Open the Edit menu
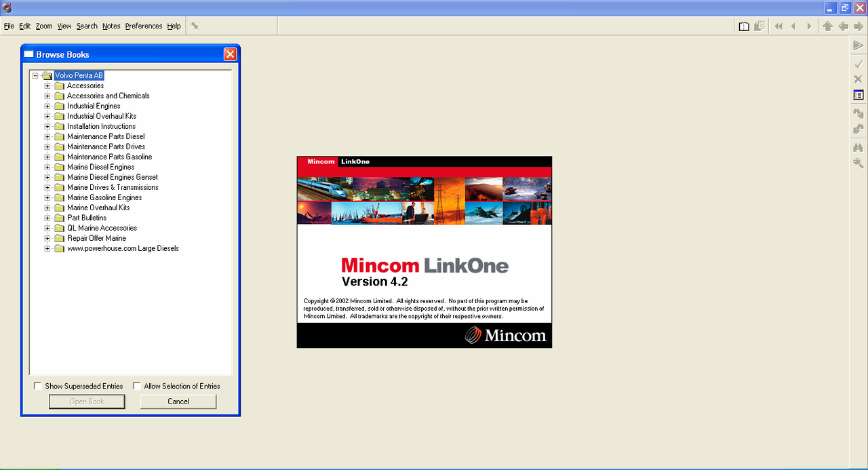Viewport: 868px width, 470px height. tap(25, 26)
